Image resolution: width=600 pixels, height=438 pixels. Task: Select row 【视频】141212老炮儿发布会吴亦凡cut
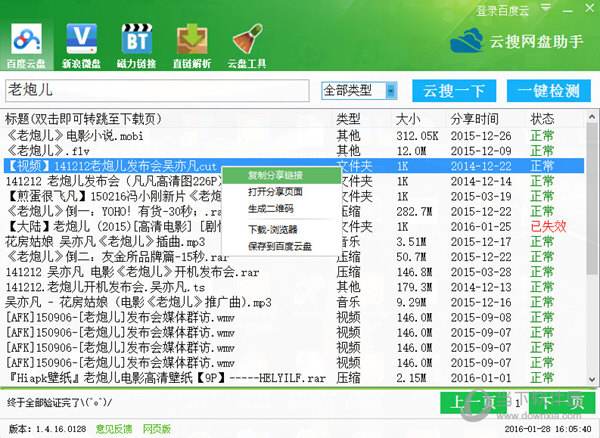294,166
